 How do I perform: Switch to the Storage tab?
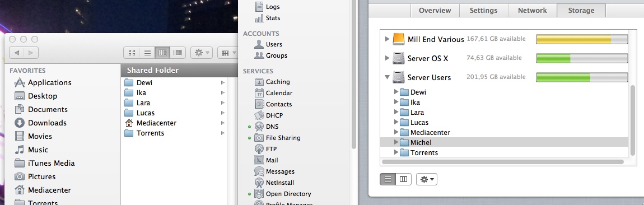tap(581, 10)
